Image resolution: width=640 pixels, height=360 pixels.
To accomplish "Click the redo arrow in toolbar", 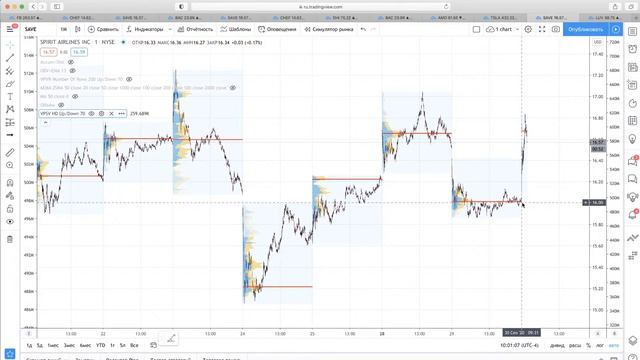I will [x=373, y=29].
